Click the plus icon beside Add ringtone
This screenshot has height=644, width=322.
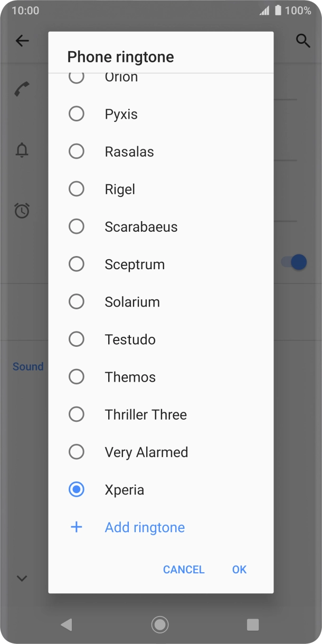77,527
